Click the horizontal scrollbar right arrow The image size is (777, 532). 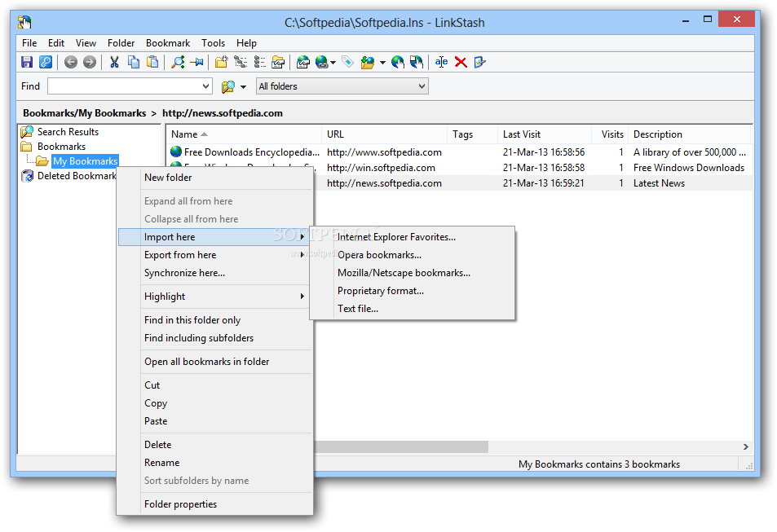pos(746,446)
